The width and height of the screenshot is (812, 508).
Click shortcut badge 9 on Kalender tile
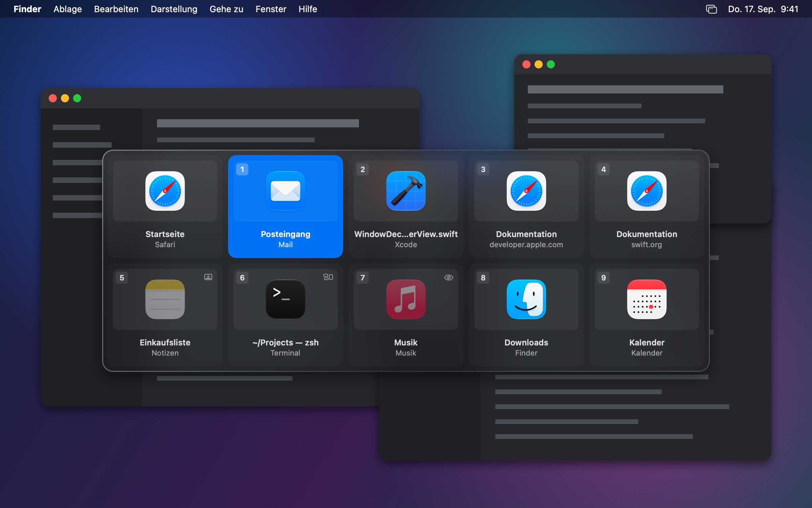click(604, 278)
